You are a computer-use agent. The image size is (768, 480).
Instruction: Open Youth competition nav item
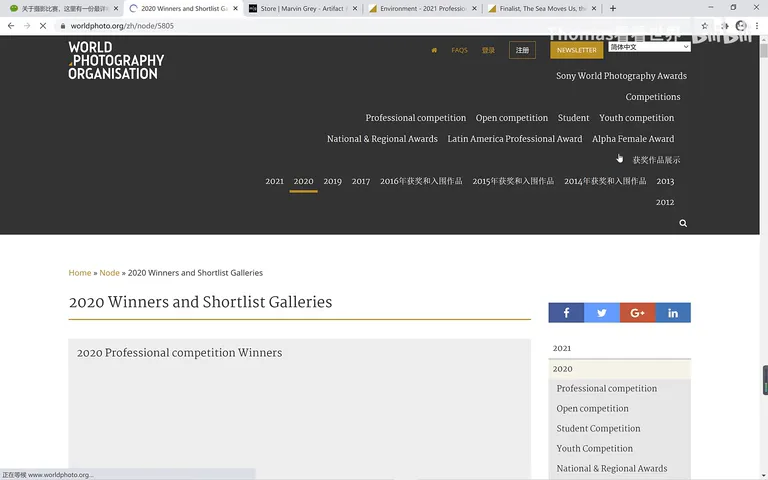pyautogui.click(x=636, y=118)
